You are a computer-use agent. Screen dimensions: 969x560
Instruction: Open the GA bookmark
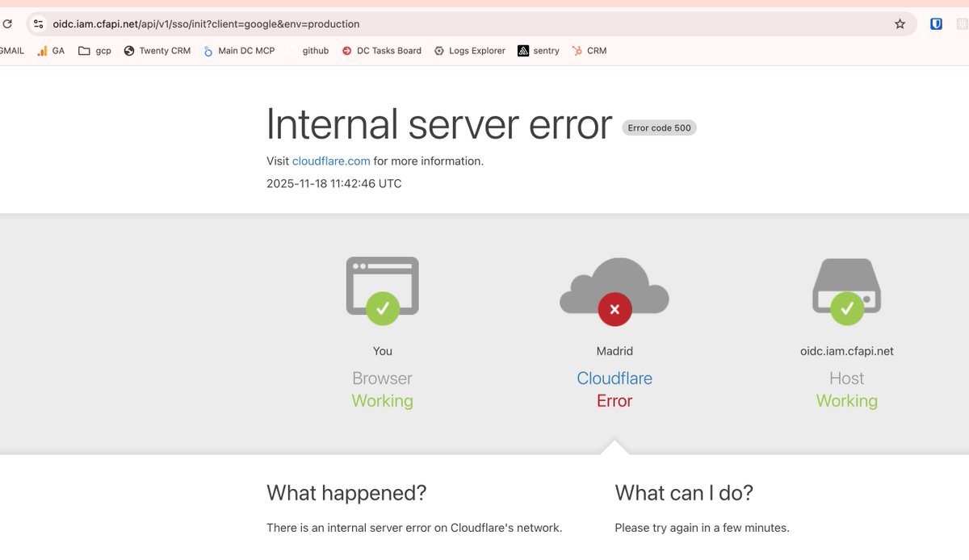(50, 50)
